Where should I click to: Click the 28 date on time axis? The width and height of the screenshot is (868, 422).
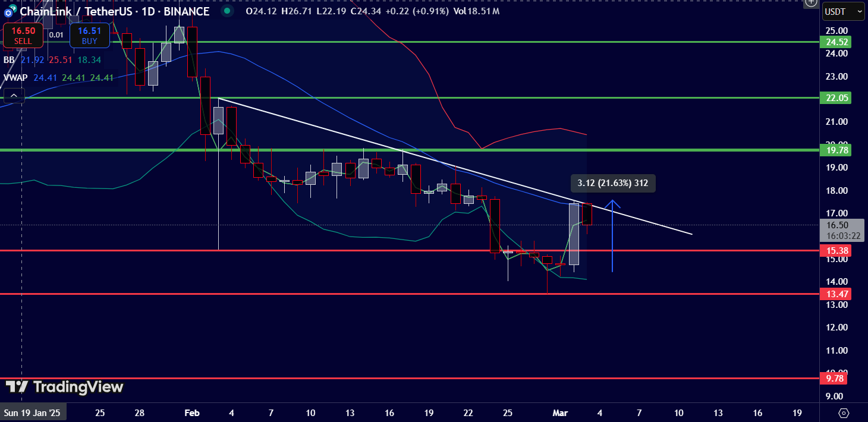coord(140,412)
